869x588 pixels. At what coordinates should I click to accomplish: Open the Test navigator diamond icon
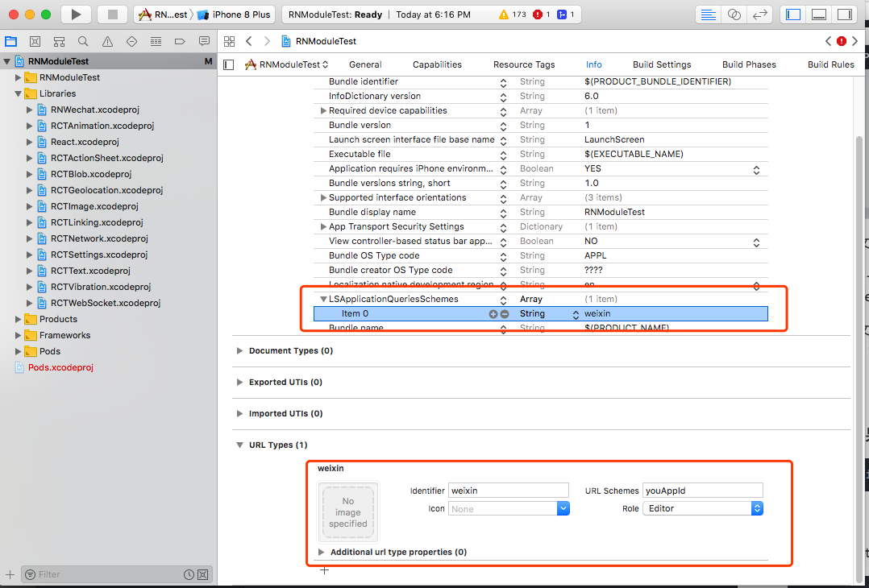(131, 42)
